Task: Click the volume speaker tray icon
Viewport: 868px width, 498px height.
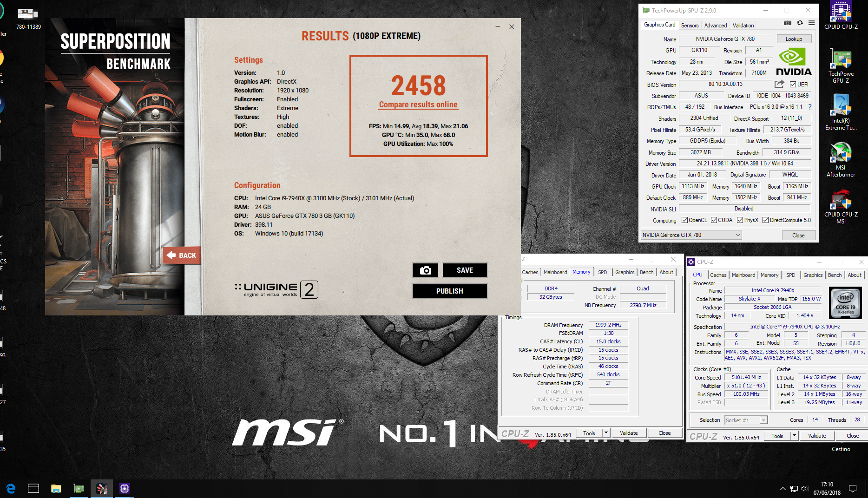Action: click(805, 489)
